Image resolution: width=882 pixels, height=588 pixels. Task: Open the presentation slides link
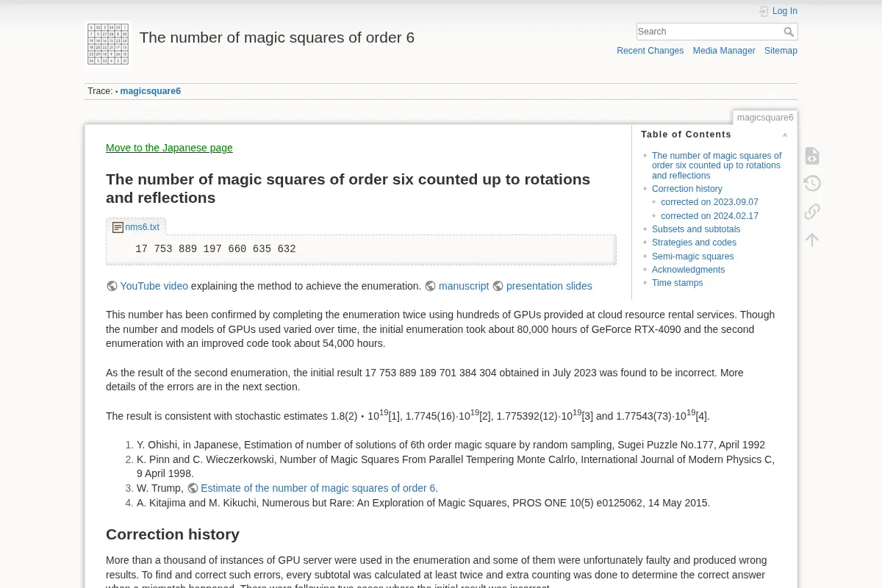click(x=549, y=286)
